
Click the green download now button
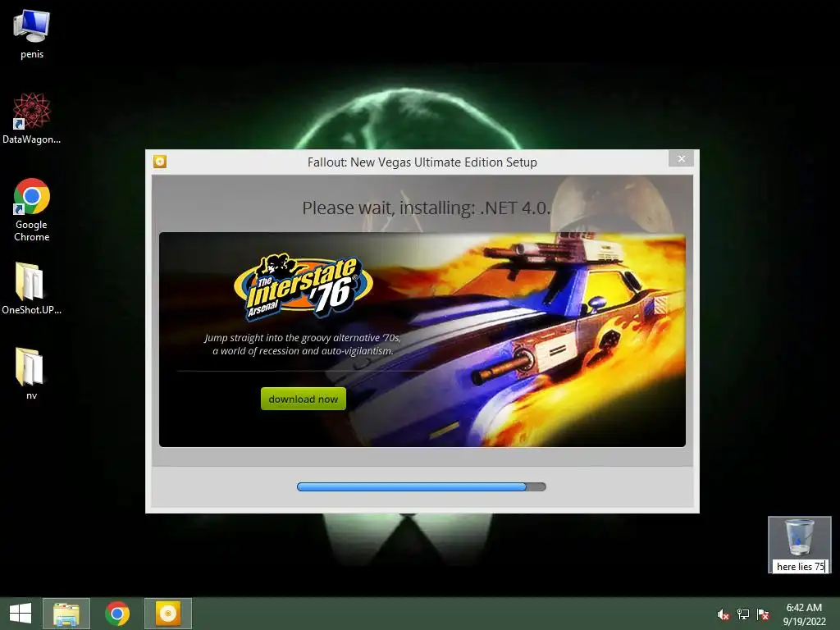coord(304,399)
